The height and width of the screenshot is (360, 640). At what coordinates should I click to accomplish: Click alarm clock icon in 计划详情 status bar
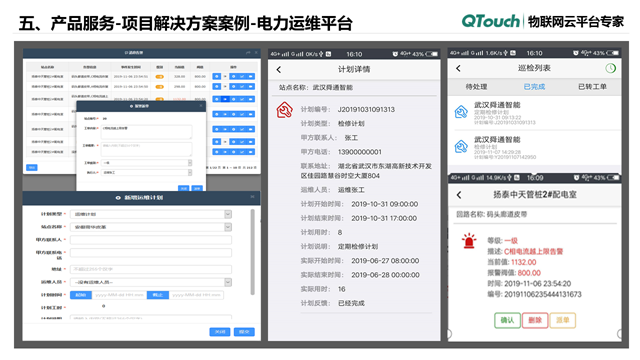(395, 54)
